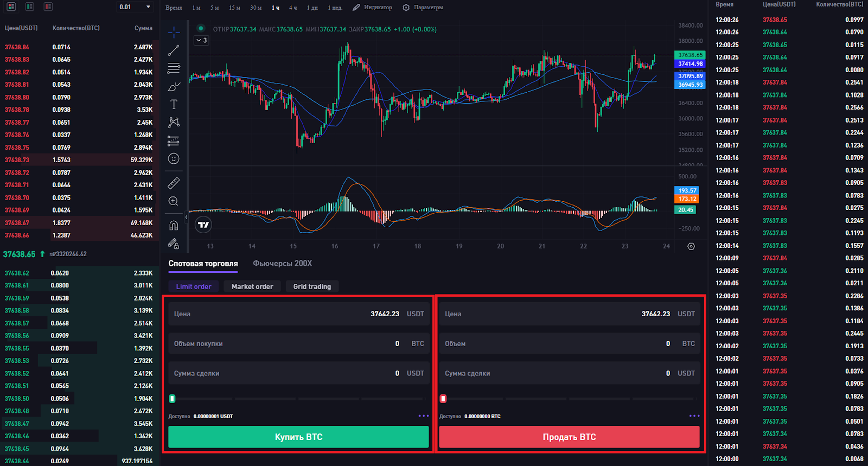Select the chart patterns tool

(174, 122)
